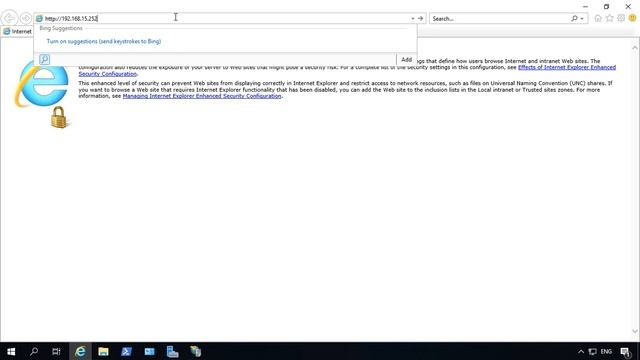
Task: Click the smiley feedback icon
Action: 632,18
